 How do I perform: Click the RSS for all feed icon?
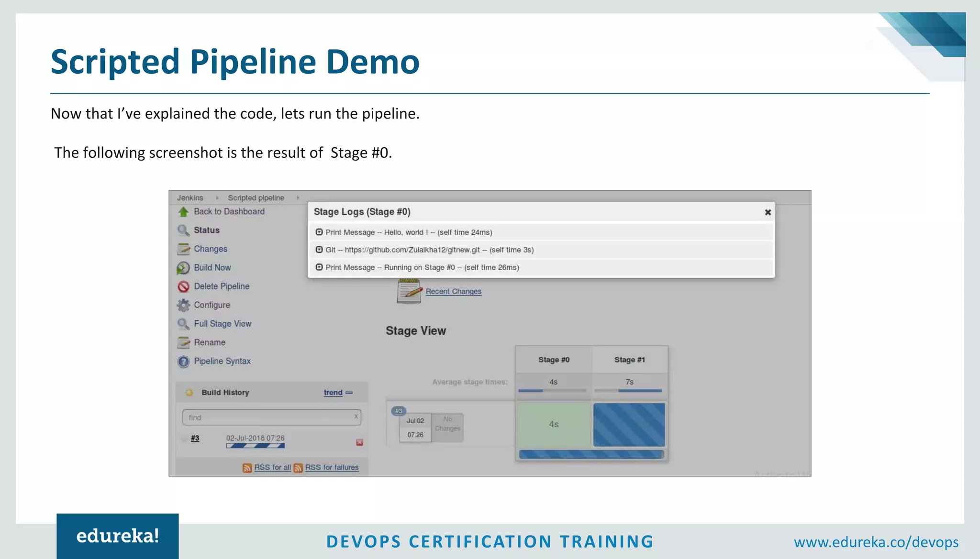[247, 468]
